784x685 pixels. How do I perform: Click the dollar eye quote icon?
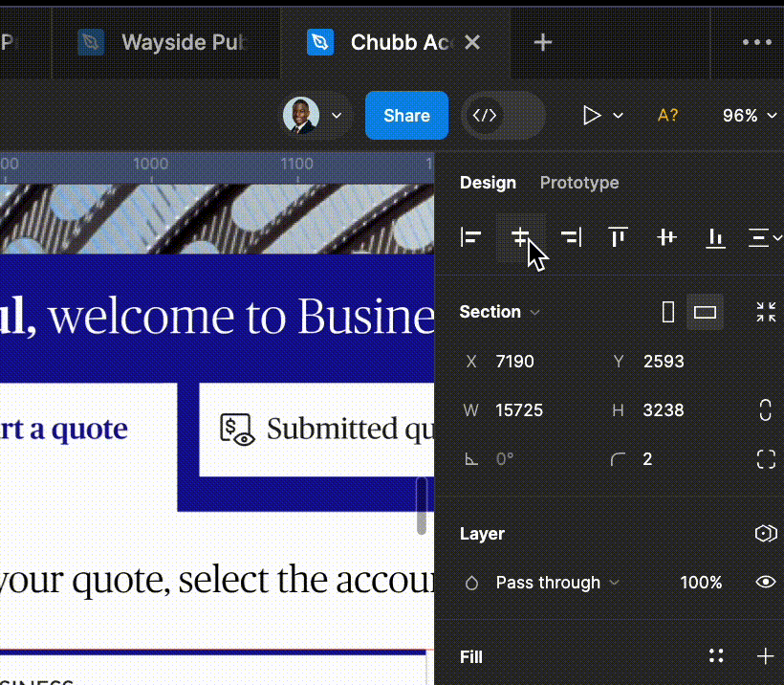237,430
